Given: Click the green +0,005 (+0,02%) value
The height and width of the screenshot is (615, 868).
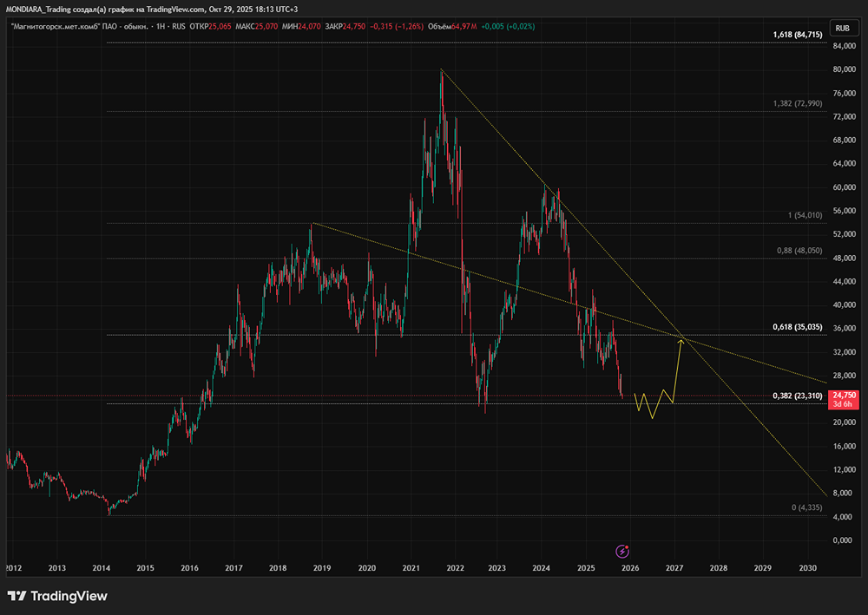Looking at the screenshot, I should pyautogui.click(x=508, y=26).
